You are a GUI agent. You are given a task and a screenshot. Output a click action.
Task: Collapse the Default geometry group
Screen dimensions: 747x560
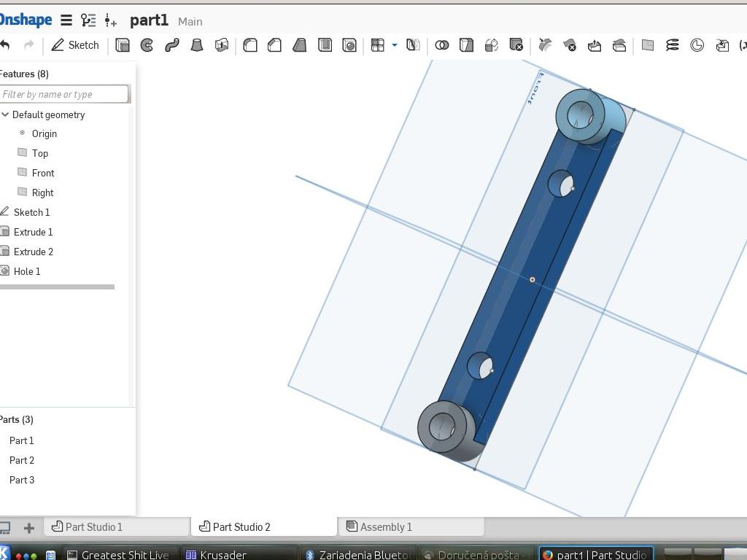click(5, 114)
